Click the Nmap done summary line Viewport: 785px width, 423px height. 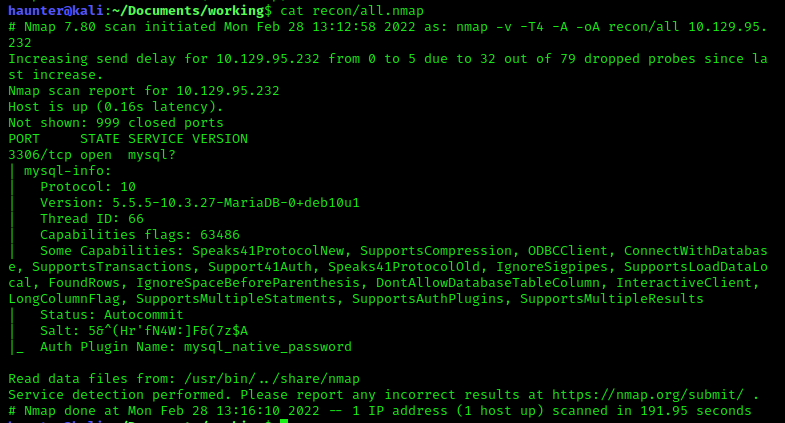click(x=380, y=410)
